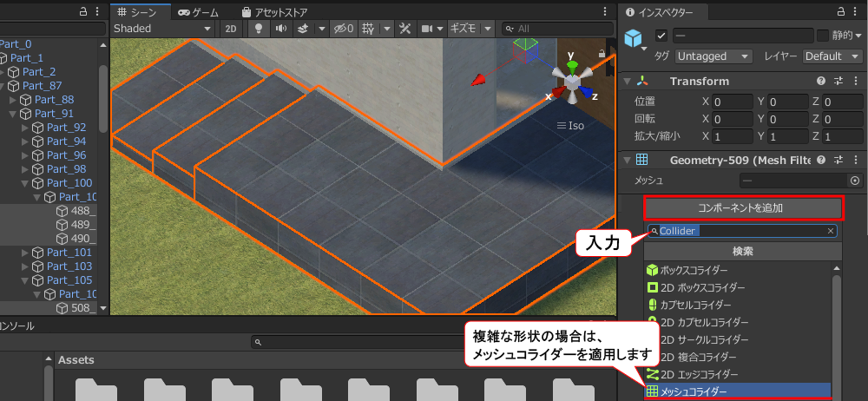Toggle scene lighting with the lightbulb icon
This screenshot has width=868, height=401.
click(257, 29)
